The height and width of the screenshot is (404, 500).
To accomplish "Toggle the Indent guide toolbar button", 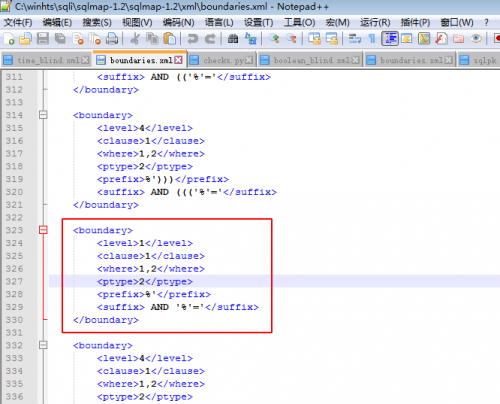I will (390, 39).
